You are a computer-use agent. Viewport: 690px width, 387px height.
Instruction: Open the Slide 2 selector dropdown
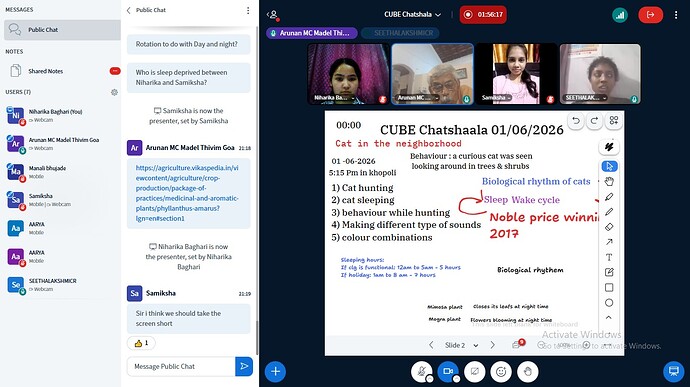(461, 345)
